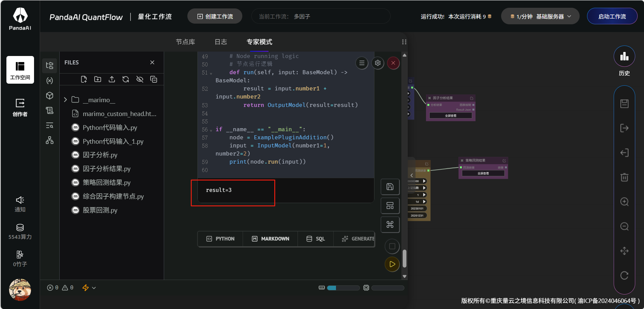Click 创建工作流 to create a workflow
The height and width of the screenshot is (309, 644).
[x=215, y=16]
